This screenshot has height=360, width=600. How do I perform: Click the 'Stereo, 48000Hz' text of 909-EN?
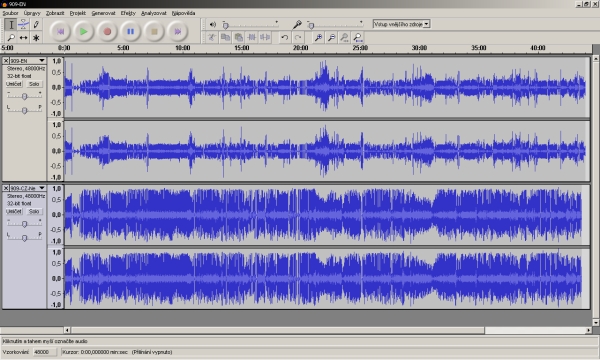[x=26, y=68]
